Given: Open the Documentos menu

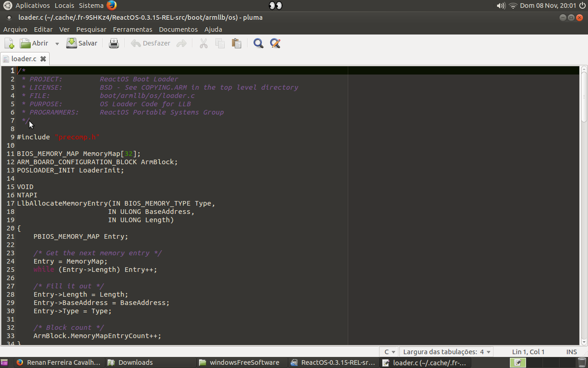Looking at the screenshot, I should tap(178, 29).
